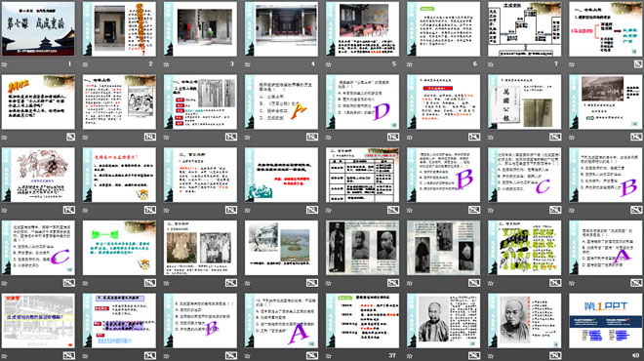Select the 万国公报 newspaper slide
The image size is (644, 361).
[525, 101]
